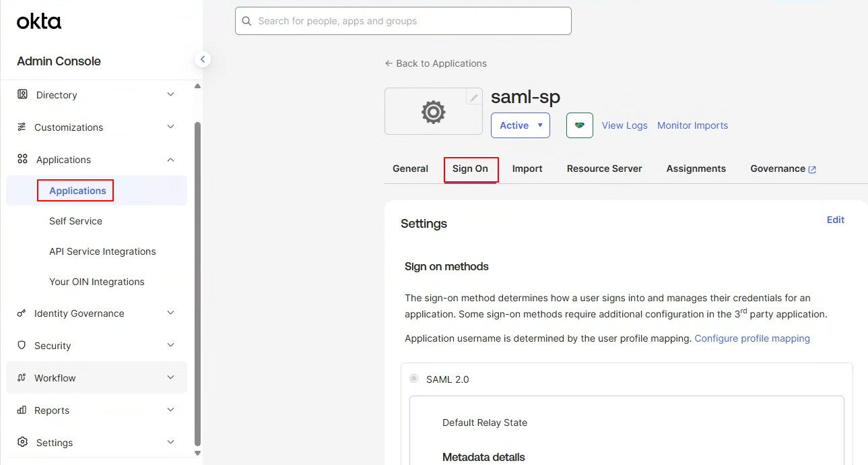The height and width of the screenshot is (465, 868).
Task: Expand the Customizations menu chevron
Action: click(170, 127)
